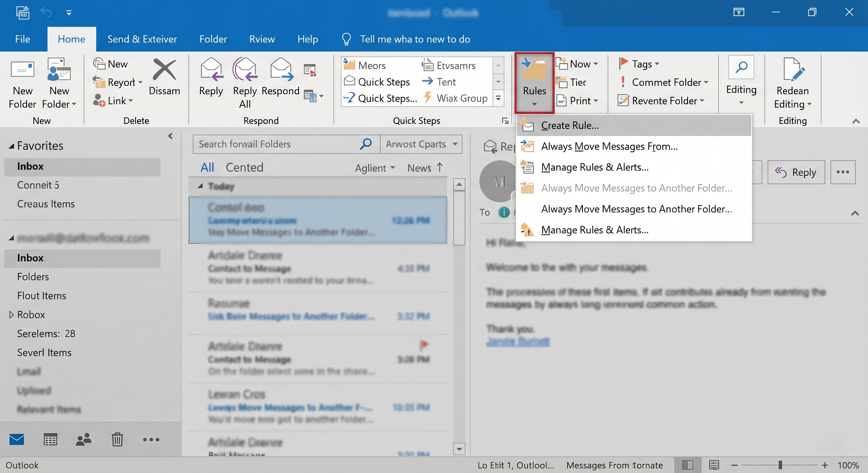Click the Revente Folder button
This screenshot has height=473, width=868.
click(661, 100)
